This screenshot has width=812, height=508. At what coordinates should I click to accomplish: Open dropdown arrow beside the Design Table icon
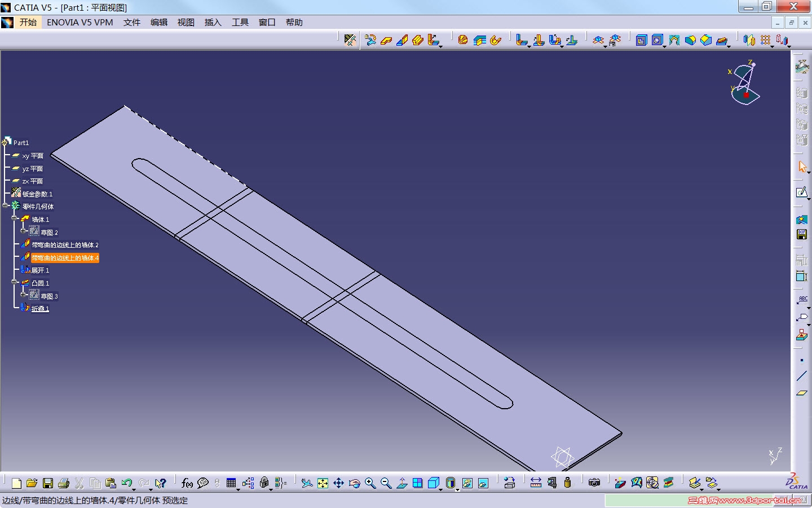tap(238, 489)
